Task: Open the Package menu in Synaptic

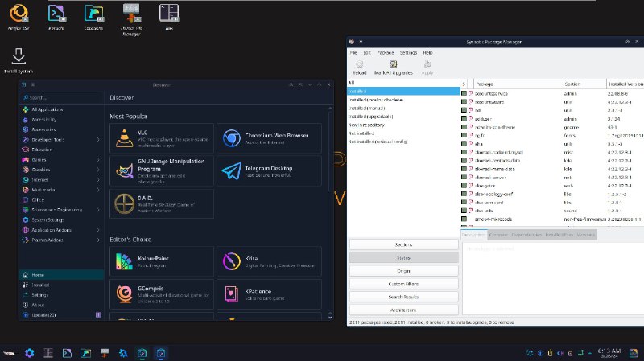Action: [386, 52]
